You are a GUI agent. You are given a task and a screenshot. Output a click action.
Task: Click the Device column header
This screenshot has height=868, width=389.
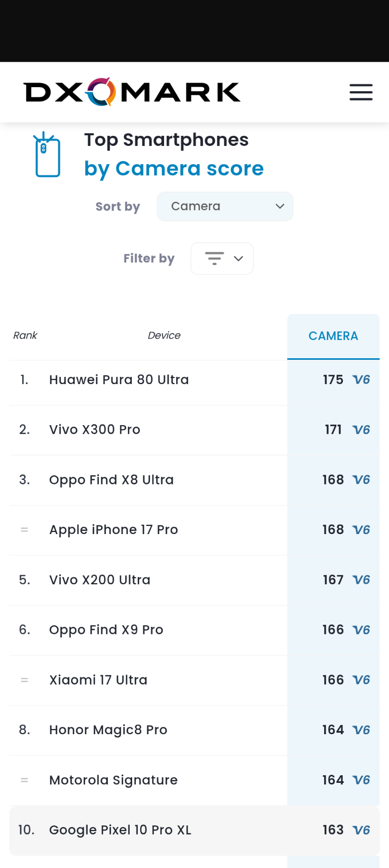click(164, 335)
